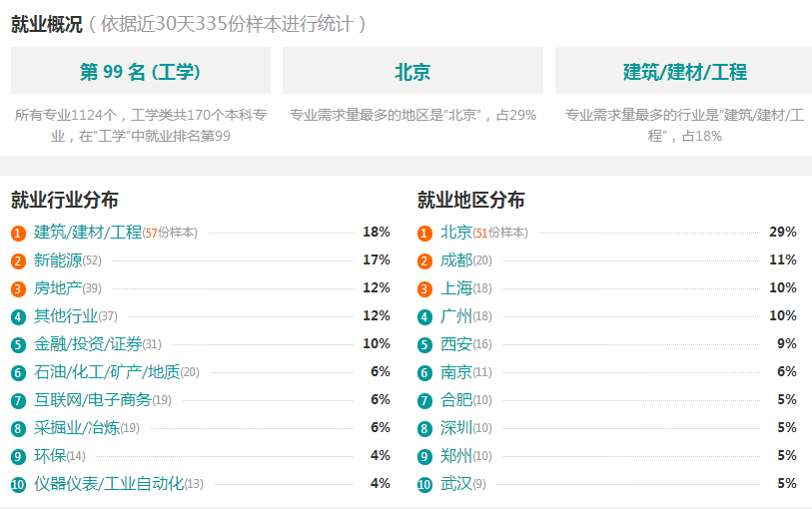Click rank badge 1 beside 北京 row
Viewport: 812px width, 509px height.
[424, 234]
